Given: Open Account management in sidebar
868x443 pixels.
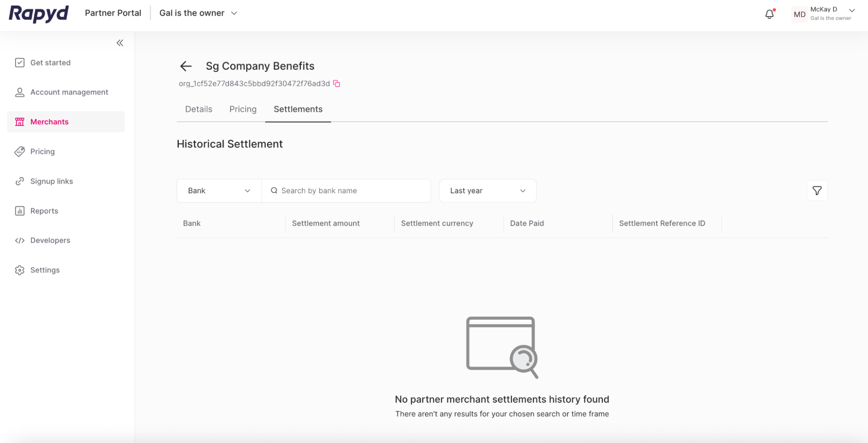Looking at the screenshot, I should 66,92.
